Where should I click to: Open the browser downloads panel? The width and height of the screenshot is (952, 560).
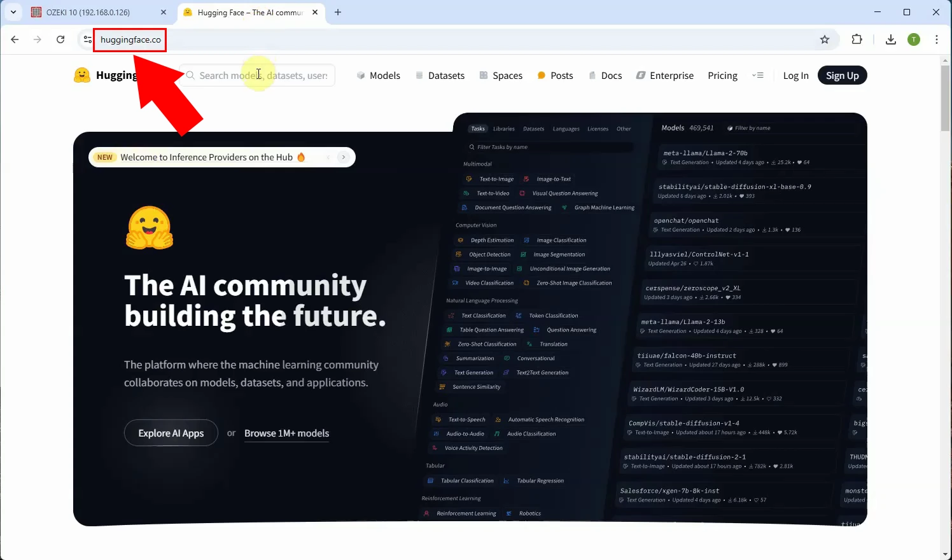click(891, 39)
